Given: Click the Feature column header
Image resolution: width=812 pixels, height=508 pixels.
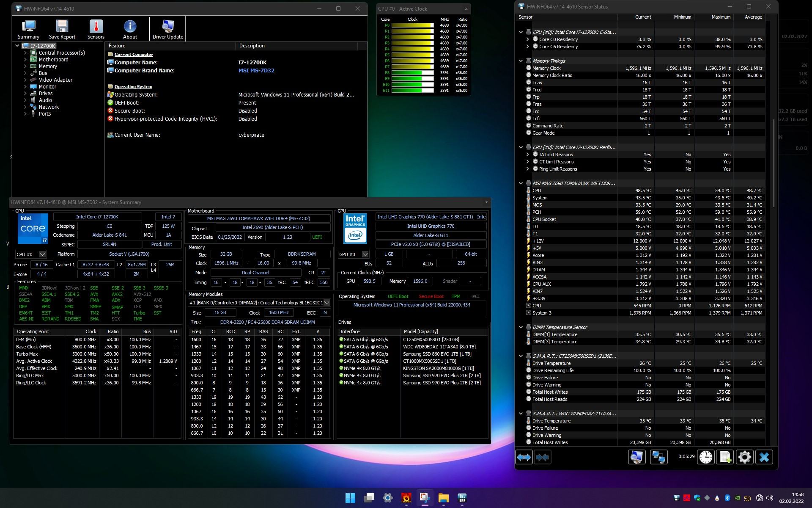Looking at the screenshot, I should tap(170, 46).
